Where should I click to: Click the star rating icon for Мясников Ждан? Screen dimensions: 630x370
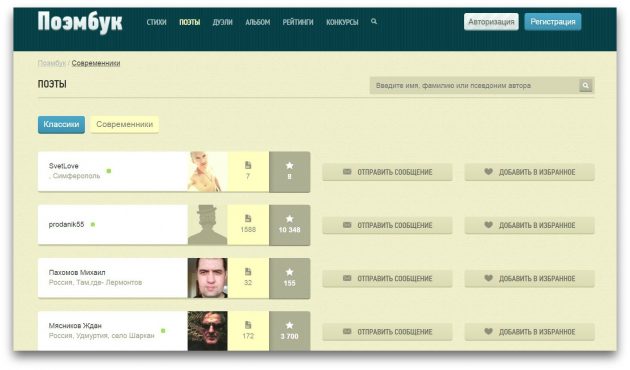coord(289,325)
